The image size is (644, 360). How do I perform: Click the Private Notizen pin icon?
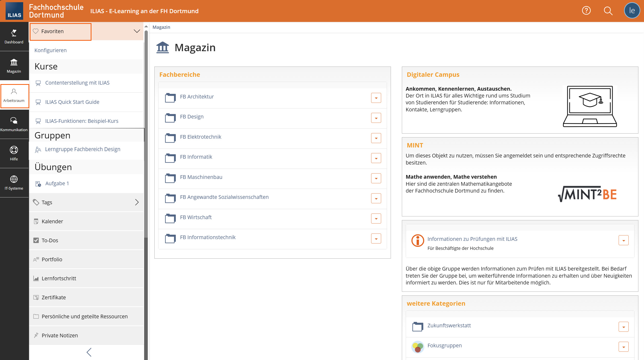(36, 335)
